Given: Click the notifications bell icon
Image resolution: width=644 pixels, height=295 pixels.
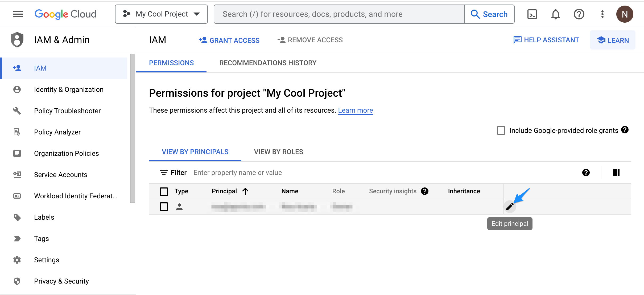Looking at the screenshot, I should click(x=555, y=14).
